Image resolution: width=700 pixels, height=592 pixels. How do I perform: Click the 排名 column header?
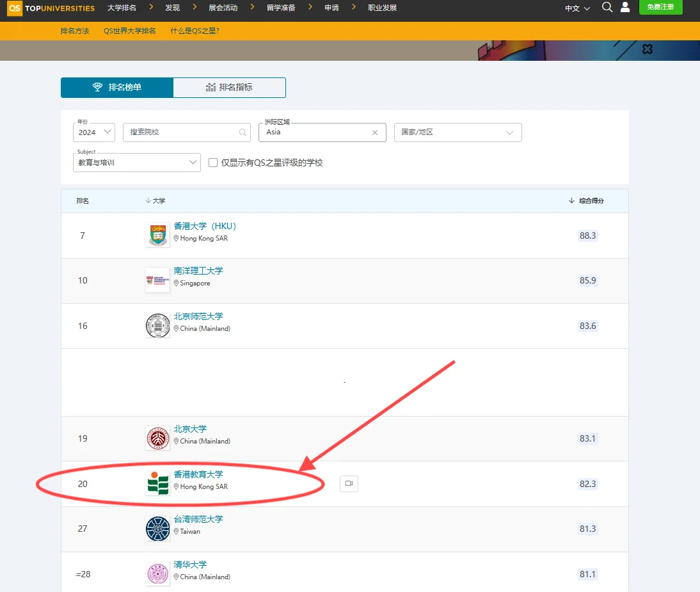tap(83, 201)
